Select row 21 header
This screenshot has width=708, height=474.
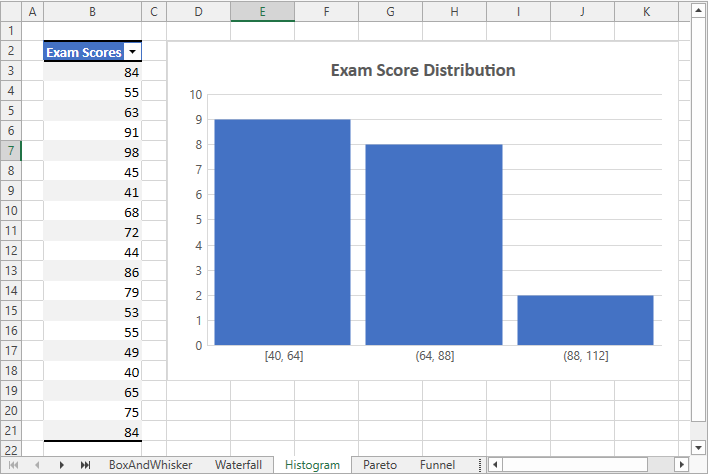[x=11, y=431]
